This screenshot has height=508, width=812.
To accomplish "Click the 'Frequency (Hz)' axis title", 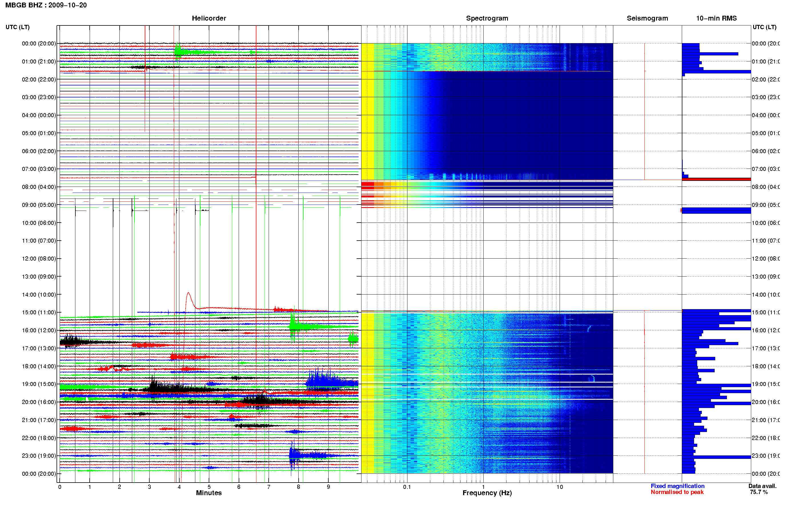I will coord(487,493).
